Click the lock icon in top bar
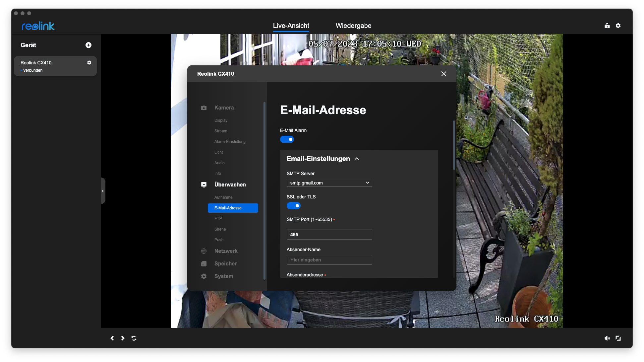This screenshot has height=362, width=644. (x=607, y=26)
